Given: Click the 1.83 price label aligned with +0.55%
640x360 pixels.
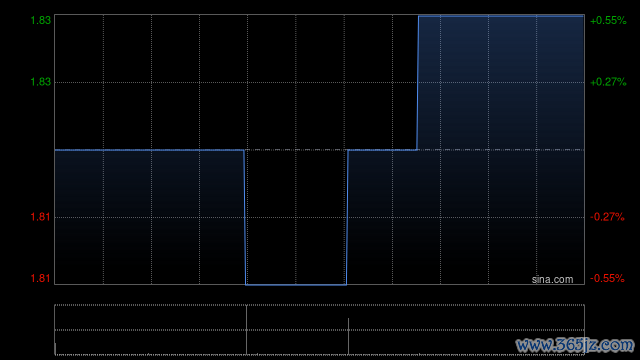Looking at the screenshot, I should [x=41, y=20].
